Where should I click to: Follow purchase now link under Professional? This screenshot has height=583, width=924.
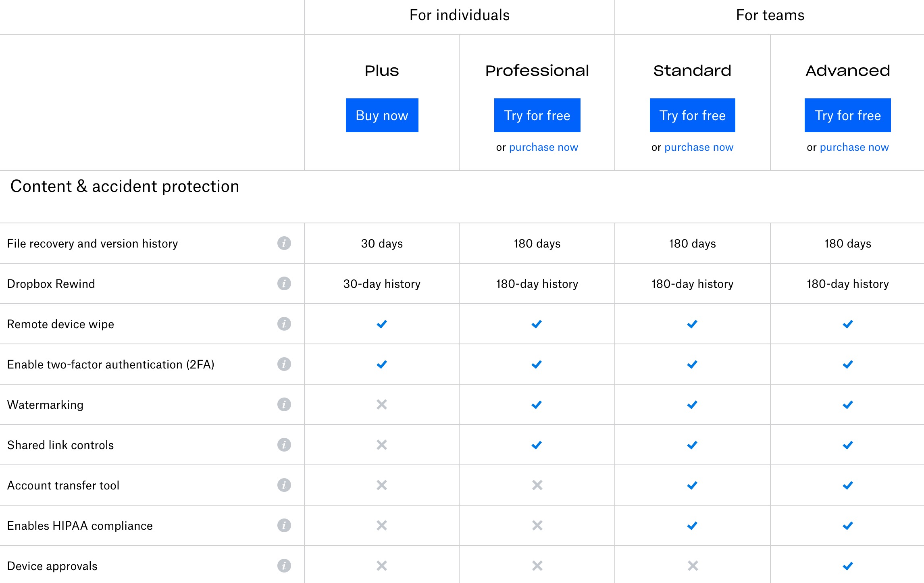click(543, 147)
